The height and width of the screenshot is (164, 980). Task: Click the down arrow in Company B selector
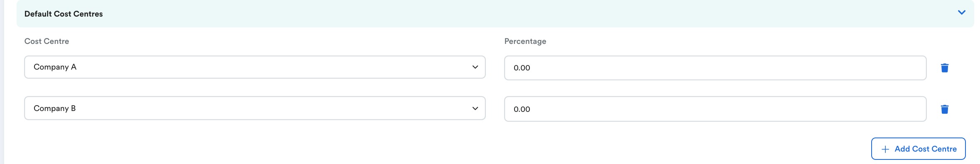(x=475, y=109)
